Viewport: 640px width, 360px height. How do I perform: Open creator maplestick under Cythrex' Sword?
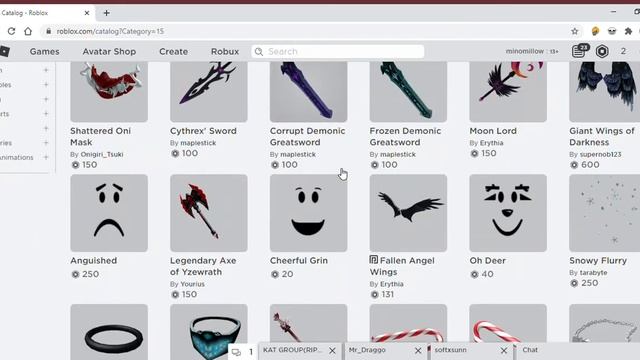coord(198,143)
